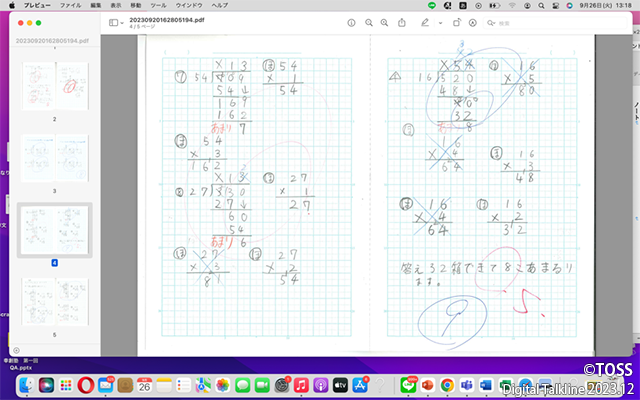Viewport: 640px width, 400px height.
Task: Expand the highlight color dropdown arrow
Action: click(439, 21)
